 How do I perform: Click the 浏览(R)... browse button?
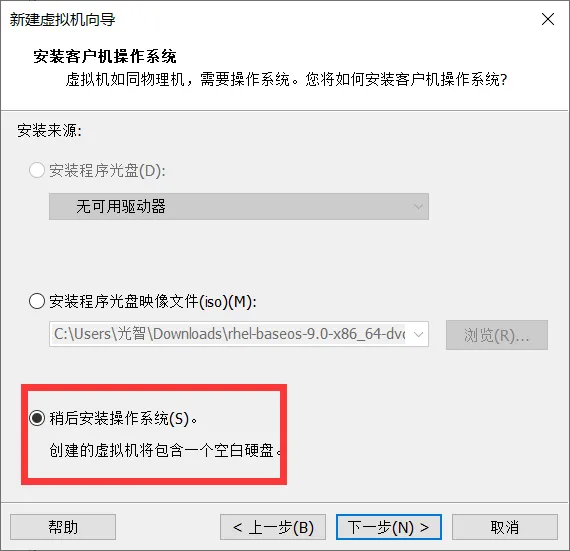[497, 335]
